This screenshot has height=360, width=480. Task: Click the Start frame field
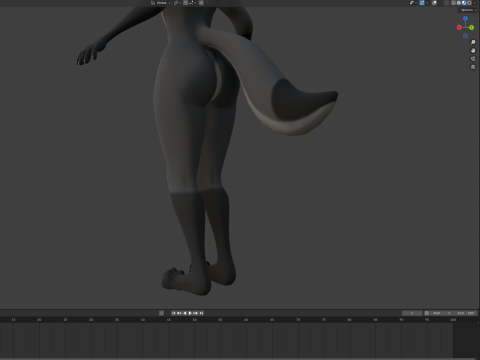click(442, 313)
